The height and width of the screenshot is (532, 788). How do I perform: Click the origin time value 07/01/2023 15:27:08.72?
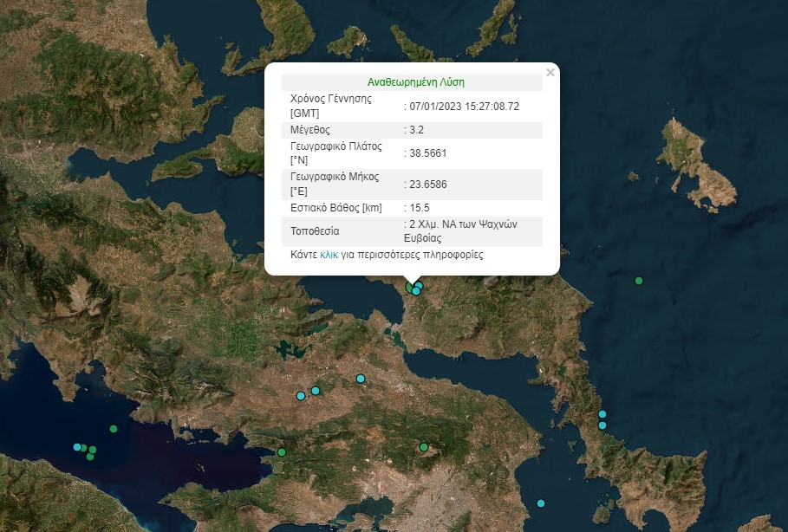464,106
